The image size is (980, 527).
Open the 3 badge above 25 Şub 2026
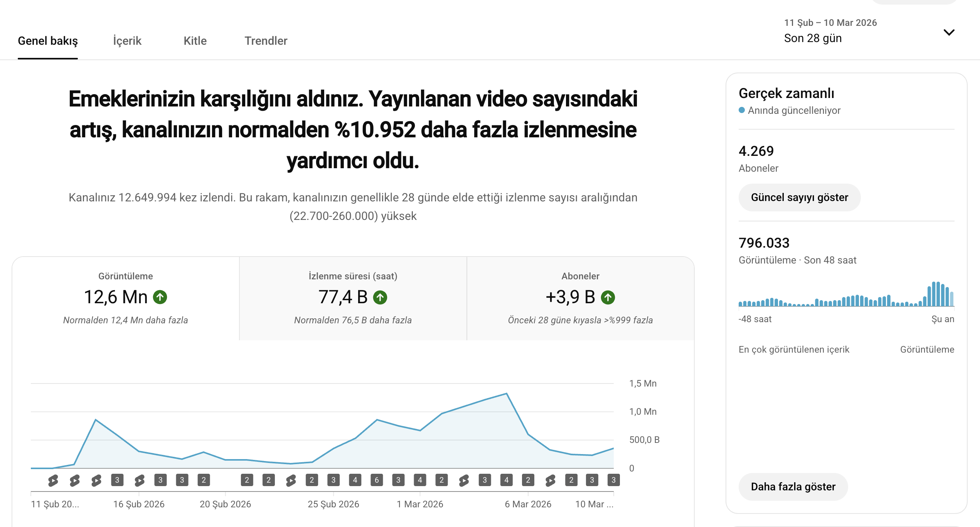click(333, 480)
